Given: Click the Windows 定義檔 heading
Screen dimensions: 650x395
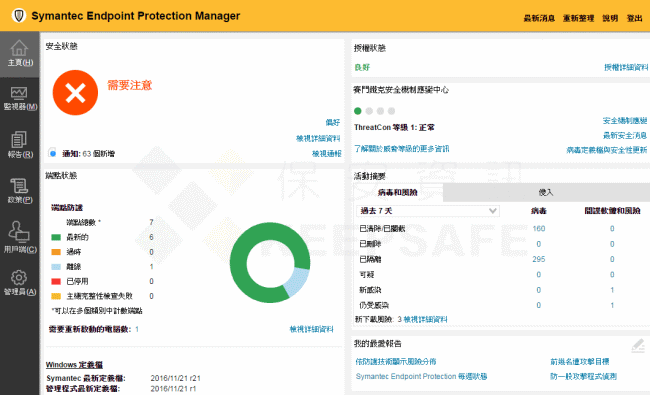Looking at the screenshot, I should [x=74, y=365].
